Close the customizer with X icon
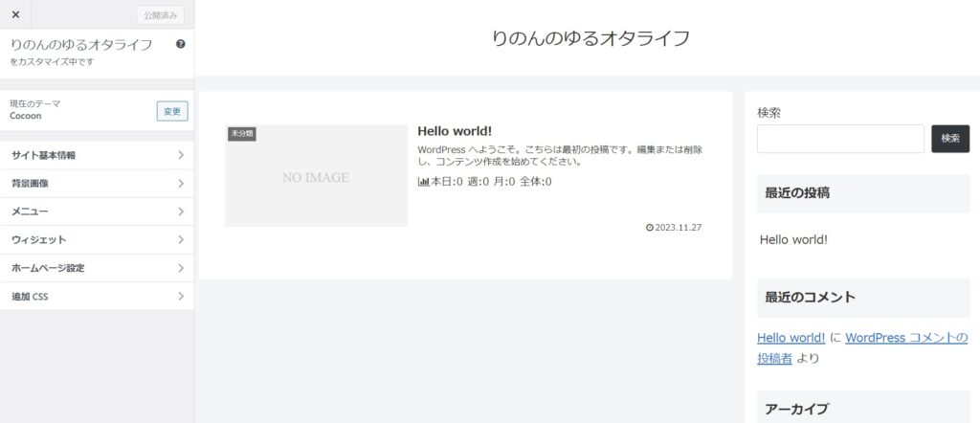Image resolution: width=980 pixels, height=423 pixels. click(15, 15)
